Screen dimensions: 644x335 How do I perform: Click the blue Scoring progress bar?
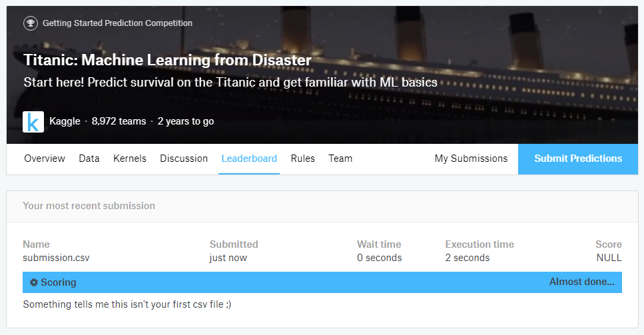coord(322,282)
